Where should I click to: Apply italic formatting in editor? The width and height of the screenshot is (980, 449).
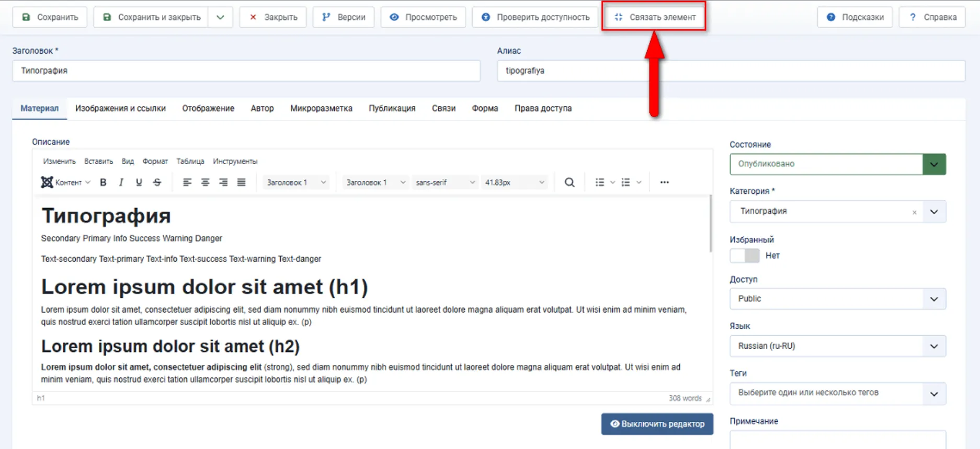click(121, 182)
